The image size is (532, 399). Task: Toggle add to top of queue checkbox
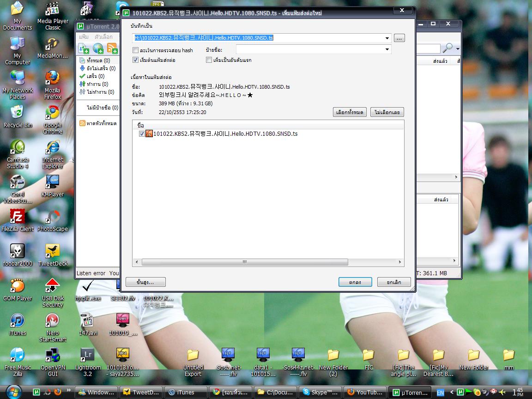pos(209,60)
